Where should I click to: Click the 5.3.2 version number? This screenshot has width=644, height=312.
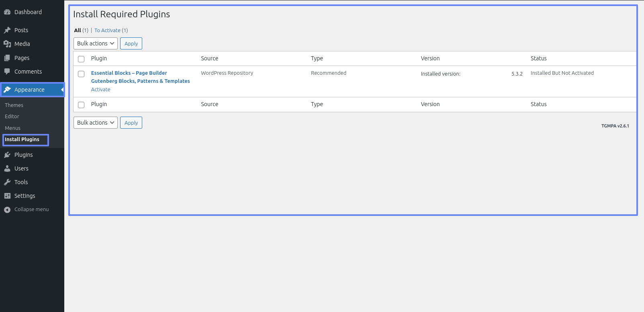(x=517, y=74)
